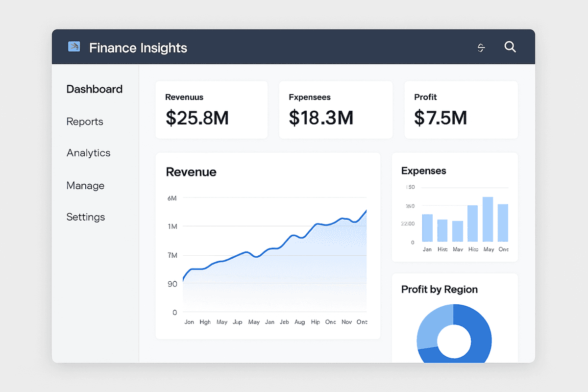Click the Expensees card showing $18.3M

point(336,109)
